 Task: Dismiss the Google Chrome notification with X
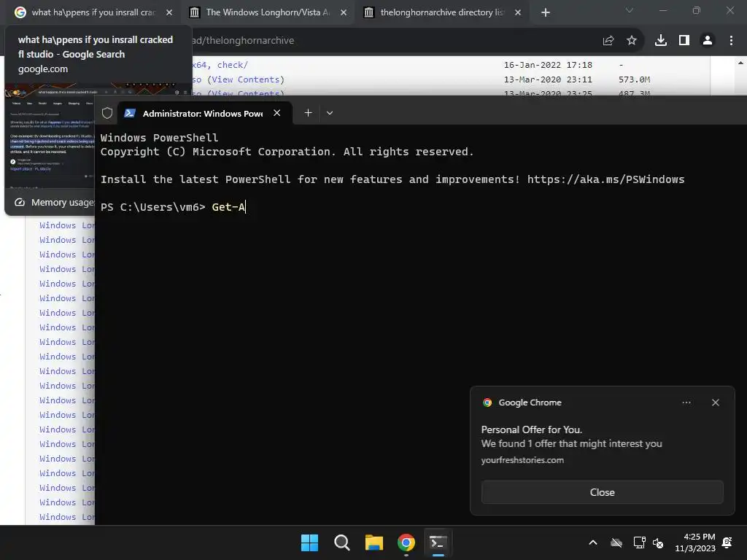coord(715,402)
